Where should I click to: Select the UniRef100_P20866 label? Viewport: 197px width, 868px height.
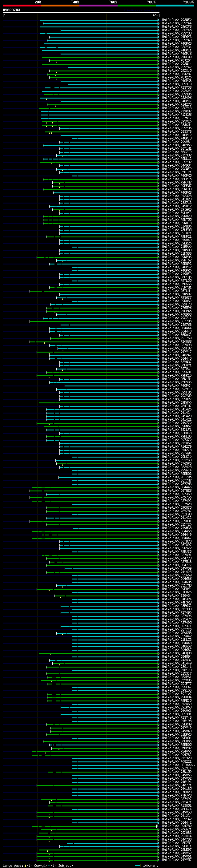pos(177,342)
